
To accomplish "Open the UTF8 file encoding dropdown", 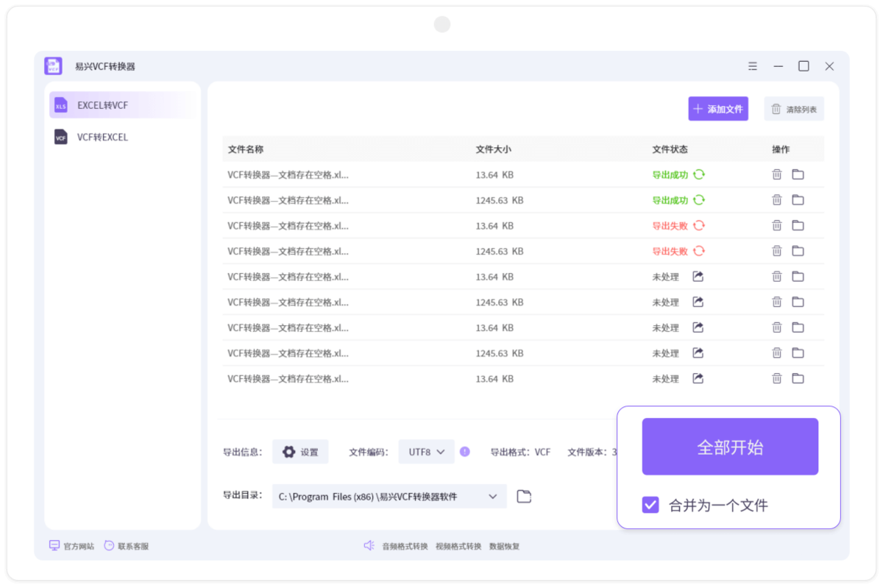I will click(x=426, y=452).
